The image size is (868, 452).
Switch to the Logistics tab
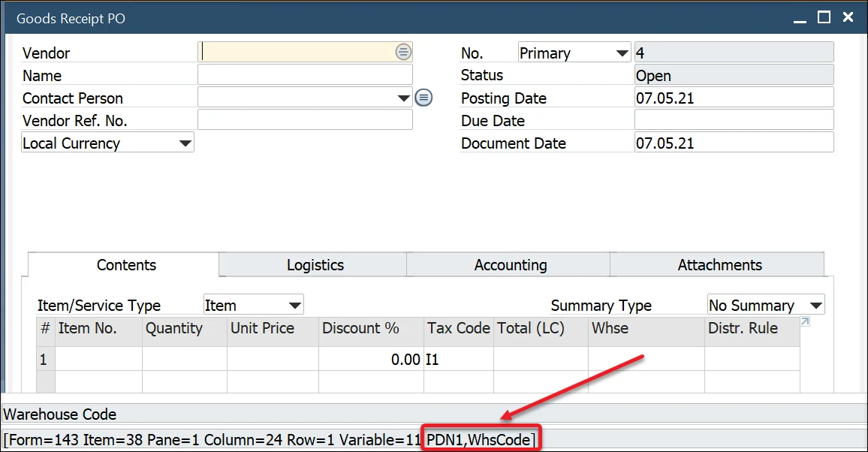point(315,265)
